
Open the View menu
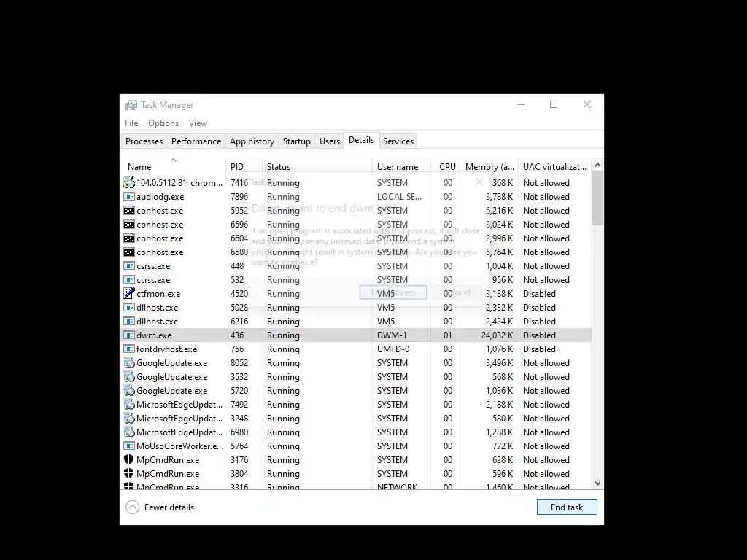pos(198,122)
